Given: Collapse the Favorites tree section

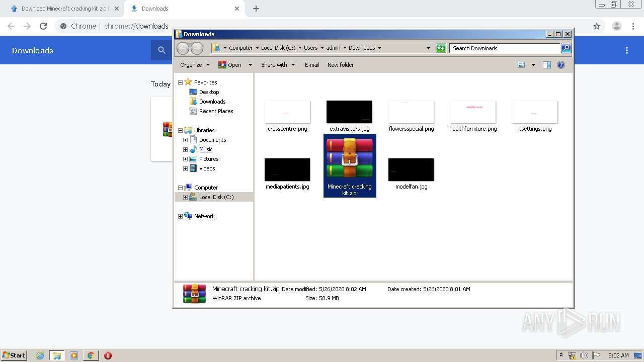Looking at the screenshot, I should click(x=180, y=82).
